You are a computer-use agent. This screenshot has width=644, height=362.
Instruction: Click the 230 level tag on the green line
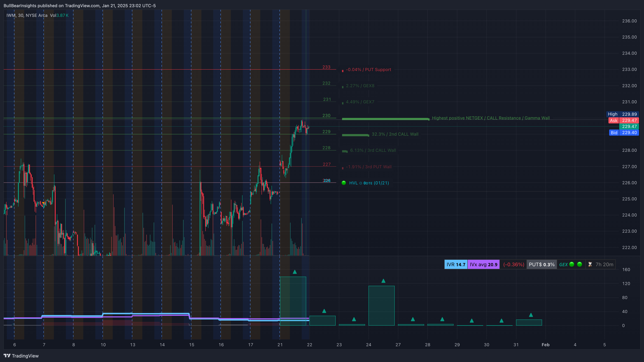point(326,115)
